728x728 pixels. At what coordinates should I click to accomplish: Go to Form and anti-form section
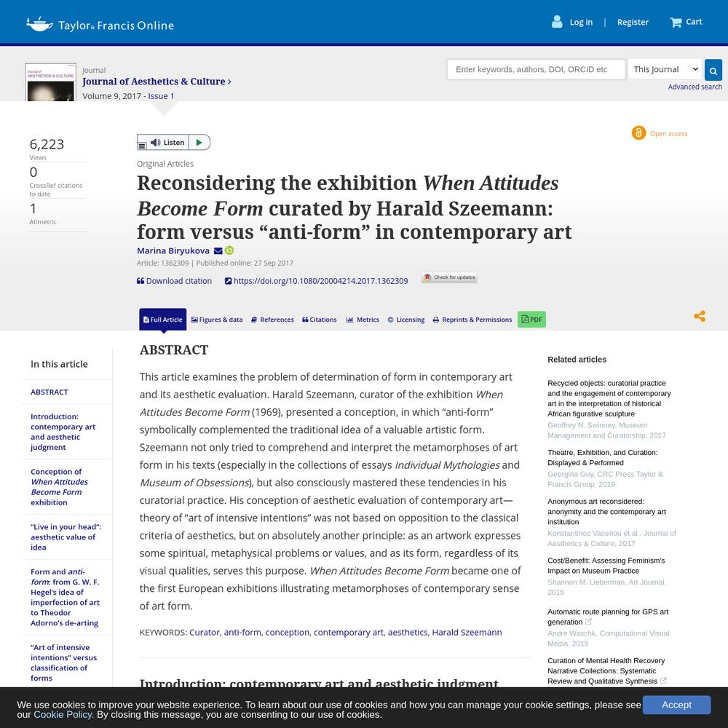click(x=65, y=598)
